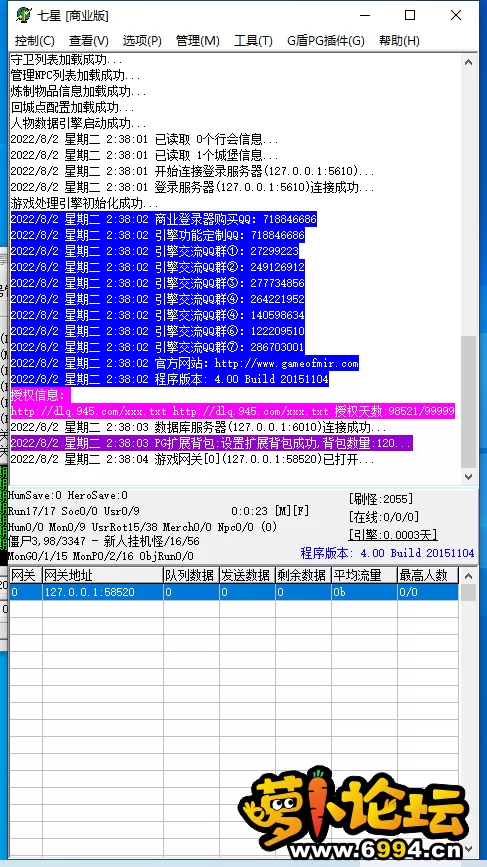Click log line 官方网站 http://www.gameofmir.com
This screenshot has width=487, height=867.
(x=185, y=364)
